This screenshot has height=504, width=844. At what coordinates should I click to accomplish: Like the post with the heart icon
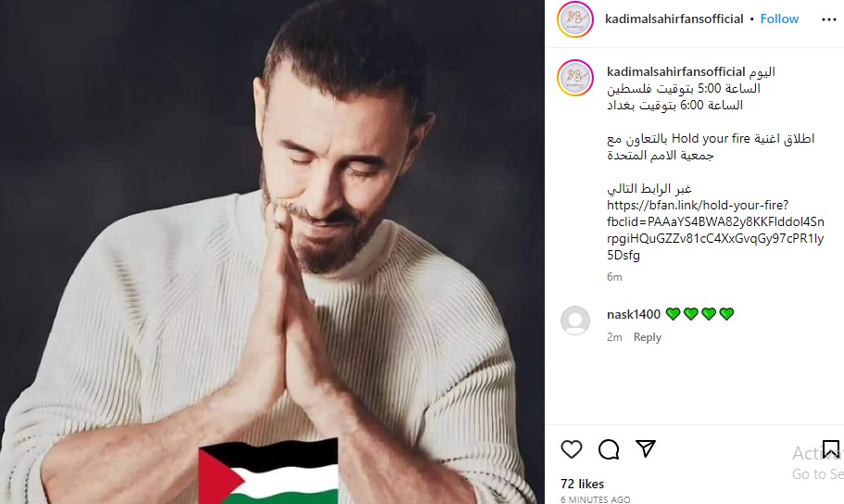click(571, 449)
